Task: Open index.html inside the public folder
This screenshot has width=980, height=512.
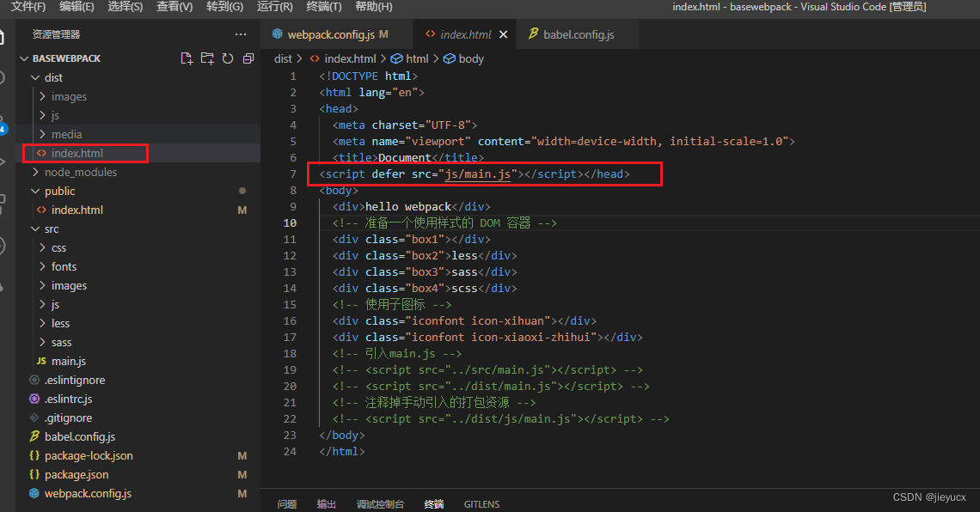Action: coord(138,210)
